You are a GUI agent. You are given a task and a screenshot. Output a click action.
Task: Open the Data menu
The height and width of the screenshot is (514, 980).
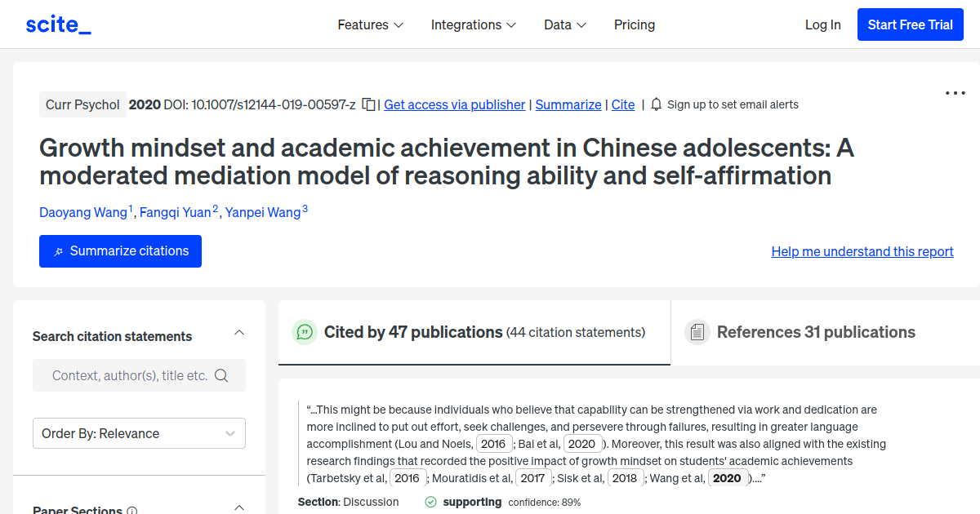coord(564,24)
